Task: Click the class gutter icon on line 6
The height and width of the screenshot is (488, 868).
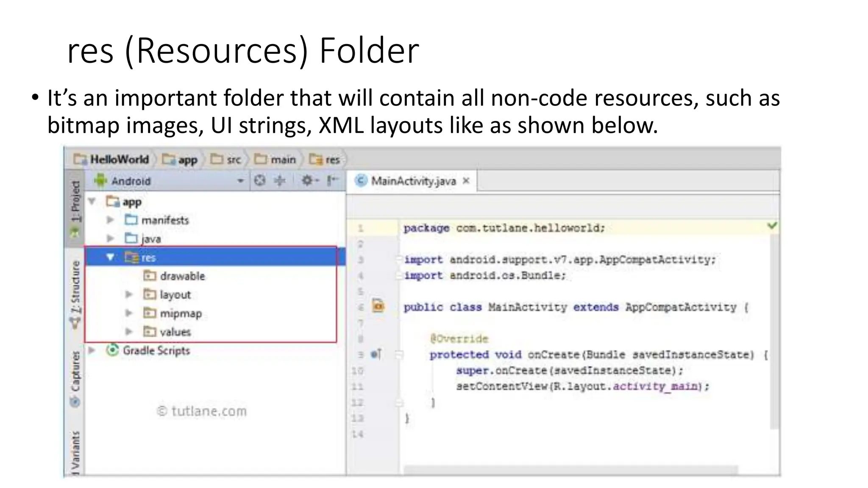Action: coord(378,305)
